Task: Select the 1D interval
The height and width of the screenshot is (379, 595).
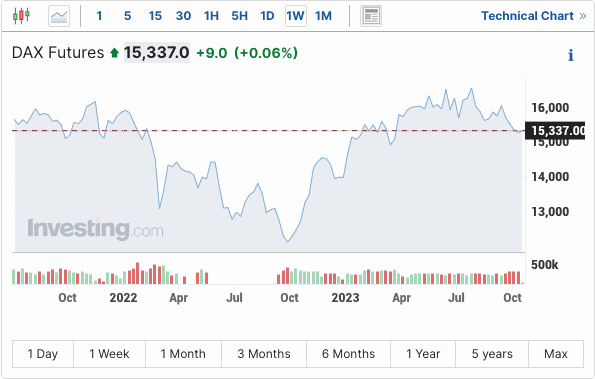Action: click(x=267, y=16)
